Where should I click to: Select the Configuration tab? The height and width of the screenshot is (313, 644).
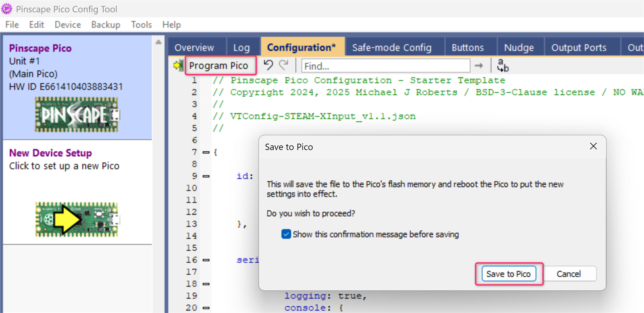point(302,47)
